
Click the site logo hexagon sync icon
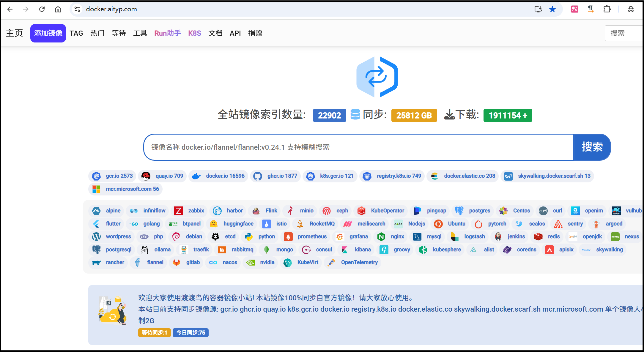(x=377, y=77)
